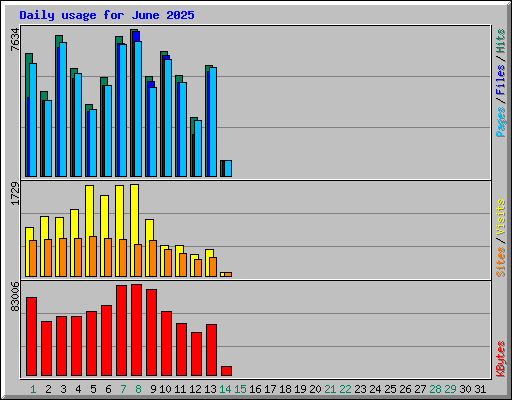Click day 1 on the x-axis
Screen dimensions: 512x400
coord(33,389)
